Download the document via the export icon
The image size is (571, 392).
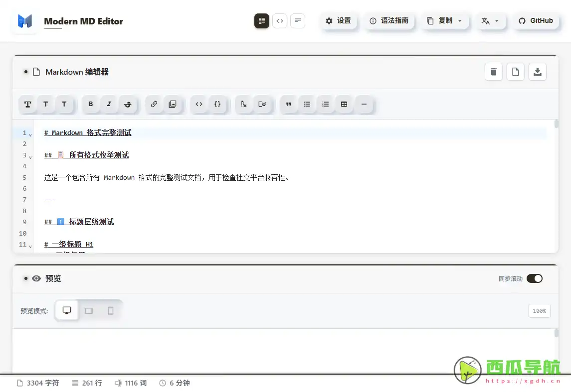tap(537, 72)
